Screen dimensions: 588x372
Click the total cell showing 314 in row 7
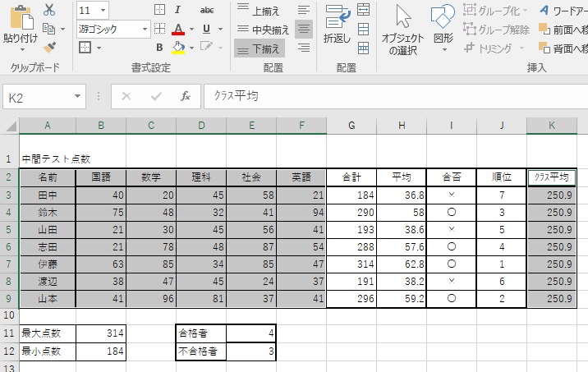(351, 264)
